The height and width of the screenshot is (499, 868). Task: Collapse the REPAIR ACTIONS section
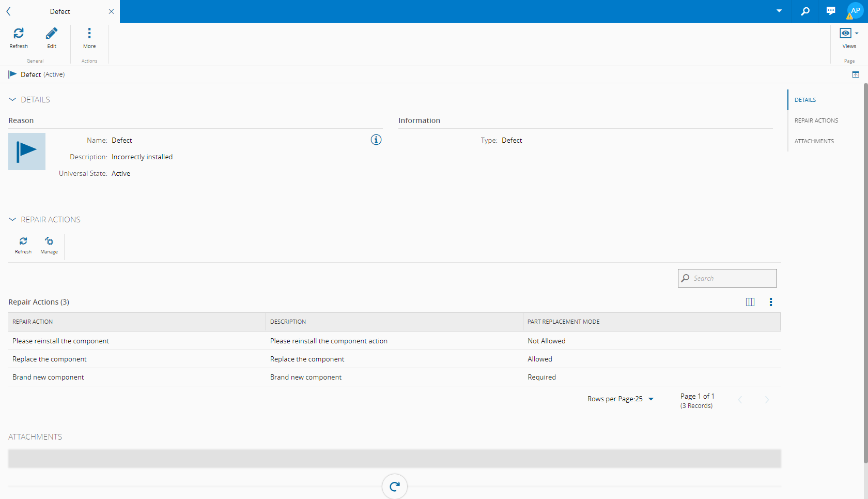coord(12,219)
